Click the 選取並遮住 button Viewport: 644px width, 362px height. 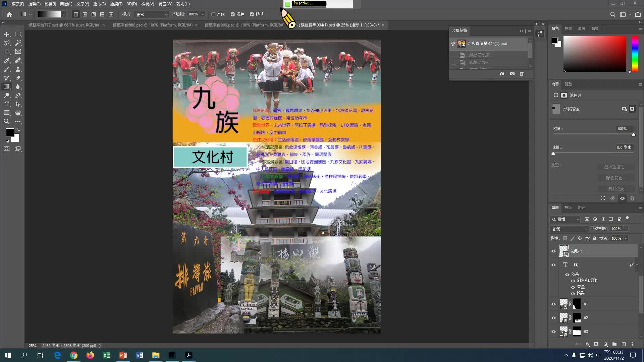(x=616, y=167)
